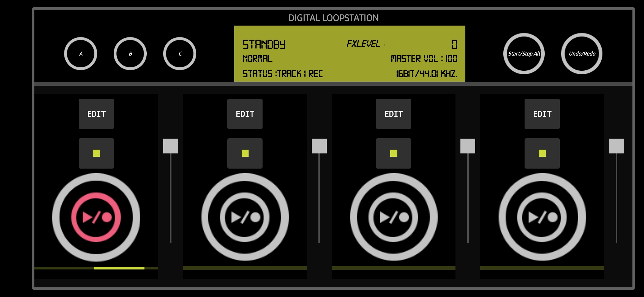Open EDIT for track 2

(245, 114)
